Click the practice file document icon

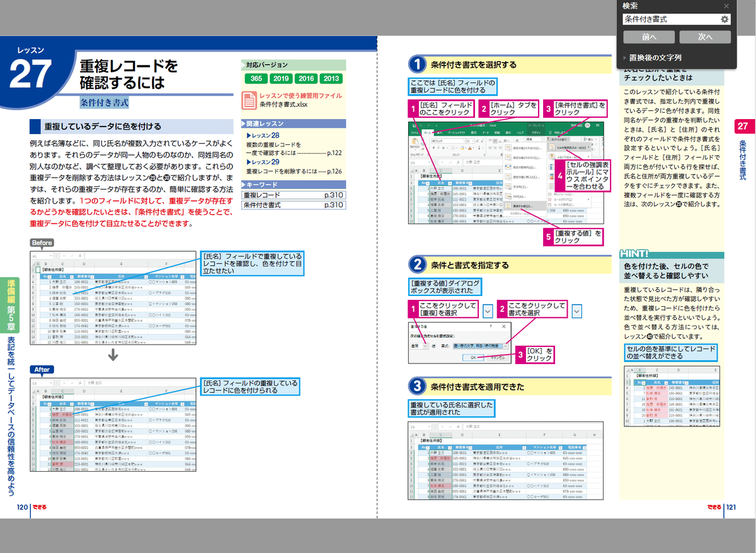tap(249, 100)
